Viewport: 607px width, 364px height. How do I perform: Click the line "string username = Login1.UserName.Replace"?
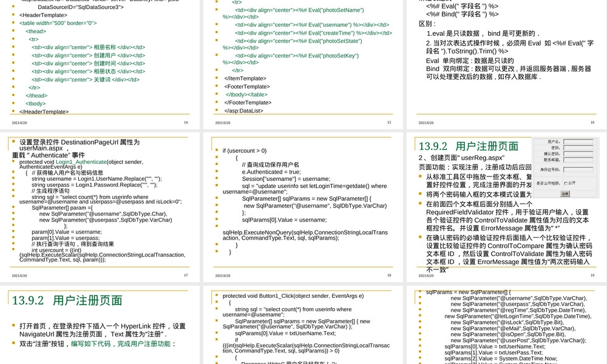click(x=97, y=179)
